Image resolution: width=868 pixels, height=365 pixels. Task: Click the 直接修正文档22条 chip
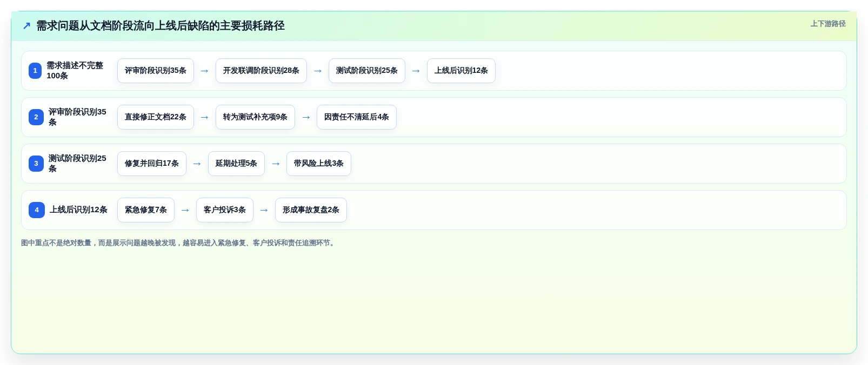(x=156, y=117)
